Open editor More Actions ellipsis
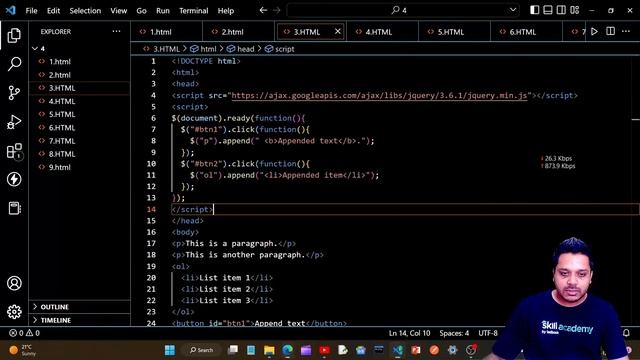This screenshot has width=640, height=360. [x=626, y=31]
